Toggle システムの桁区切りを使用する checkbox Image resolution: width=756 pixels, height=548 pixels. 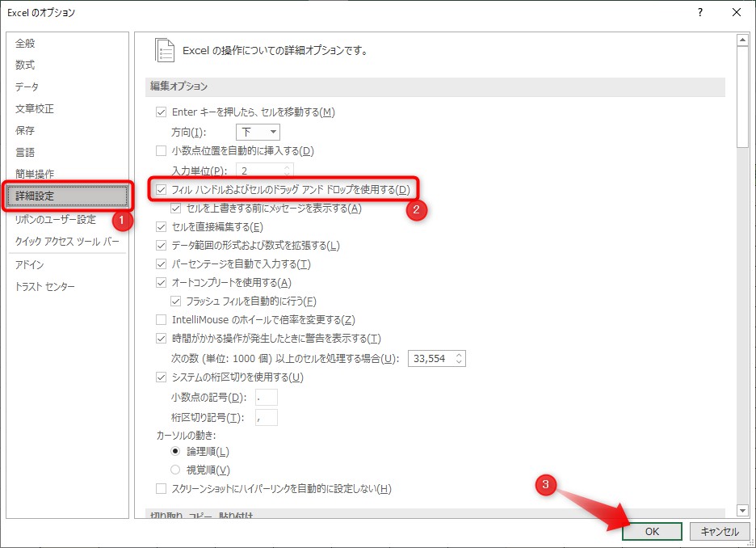[x=161, y=377]
